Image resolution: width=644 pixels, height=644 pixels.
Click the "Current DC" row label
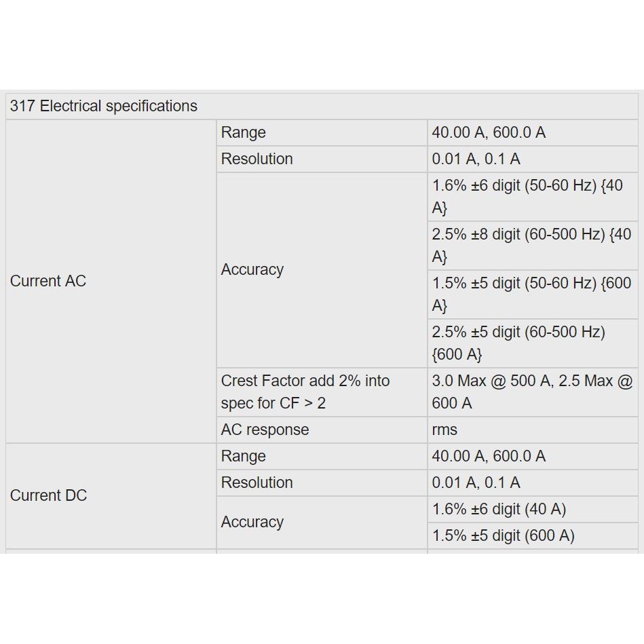coord(49,496)
